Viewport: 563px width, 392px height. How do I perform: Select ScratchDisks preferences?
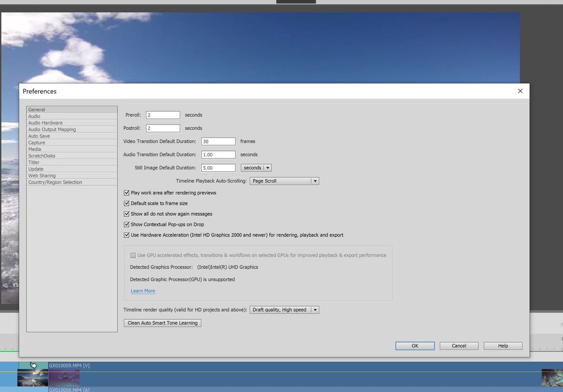(x=72, y=156)
